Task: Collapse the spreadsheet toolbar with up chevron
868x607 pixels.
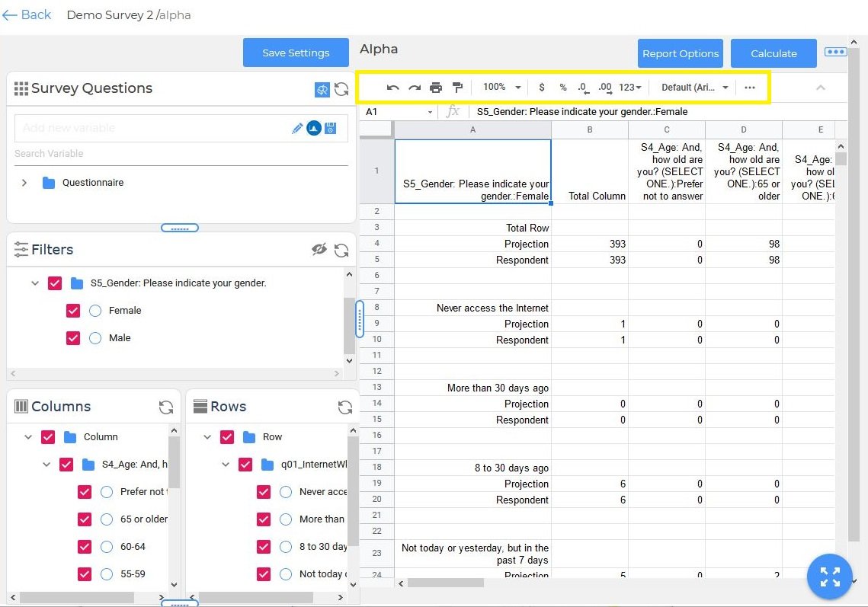Action: 821,88
